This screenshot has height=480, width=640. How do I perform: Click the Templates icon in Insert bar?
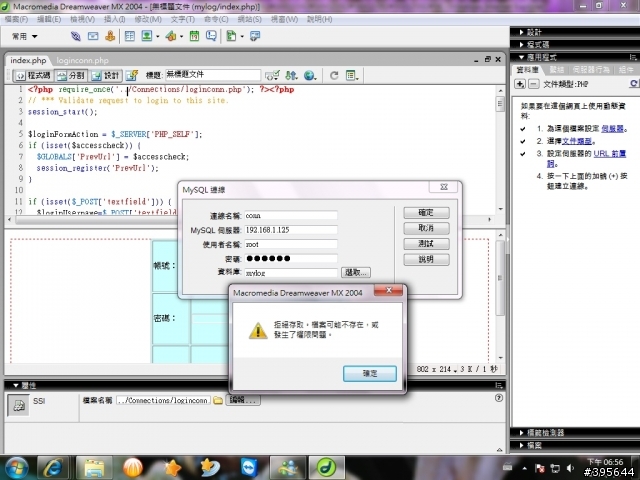point(231,36)
